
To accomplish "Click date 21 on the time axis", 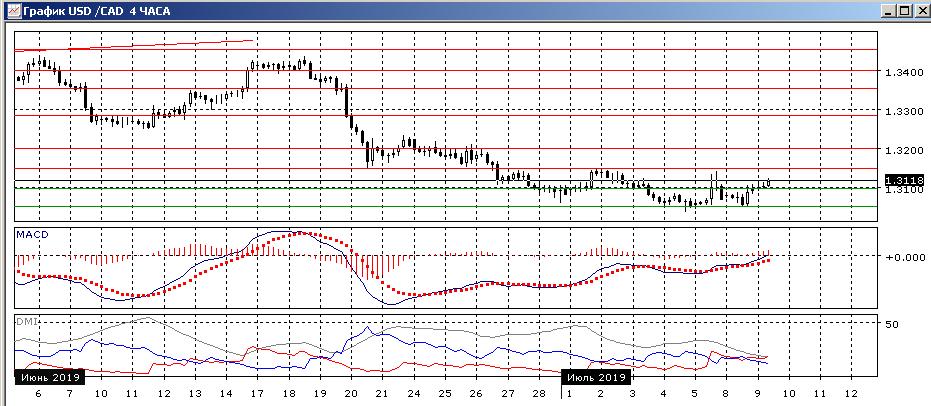I will click(x=381, y=394).
